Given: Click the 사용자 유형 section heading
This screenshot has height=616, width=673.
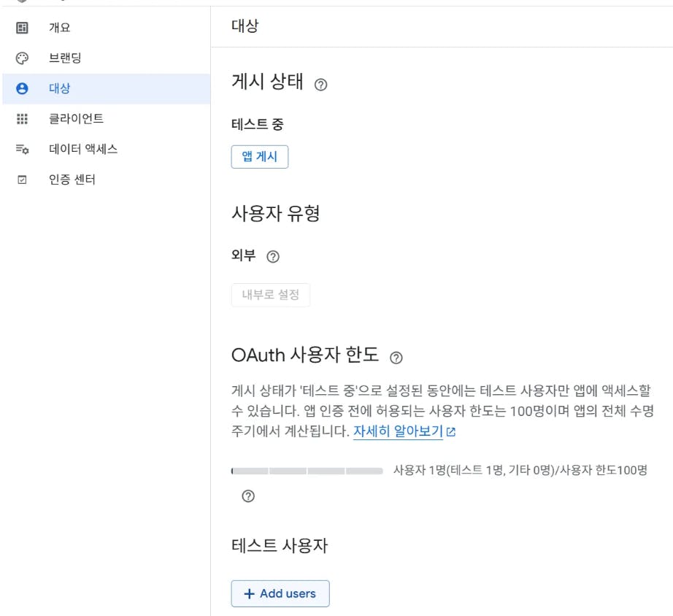Looking at the screenshot, I should pyautogui.click(x=276, y=213).
